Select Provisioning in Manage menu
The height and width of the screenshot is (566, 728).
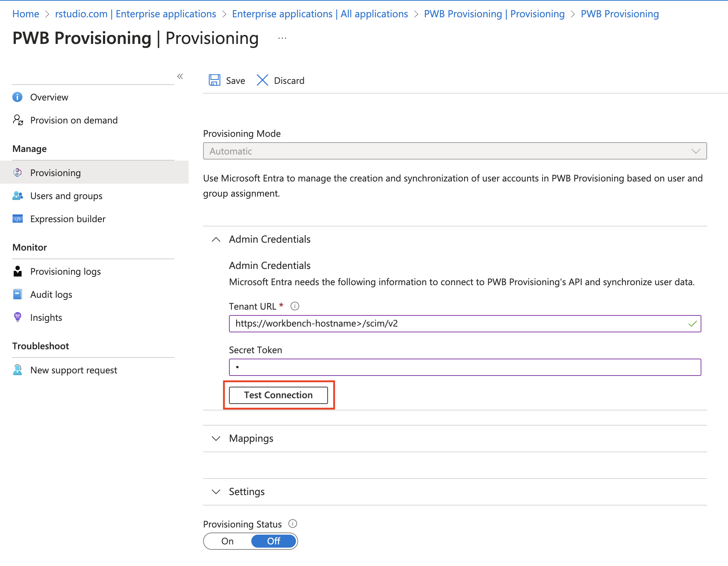[55, 172]
